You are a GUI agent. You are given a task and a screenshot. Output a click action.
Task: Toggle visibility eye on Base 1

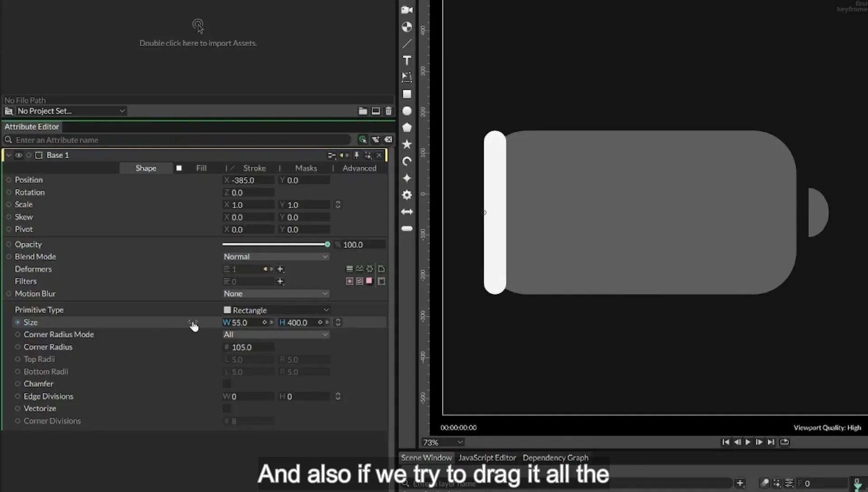coord(19,155)
